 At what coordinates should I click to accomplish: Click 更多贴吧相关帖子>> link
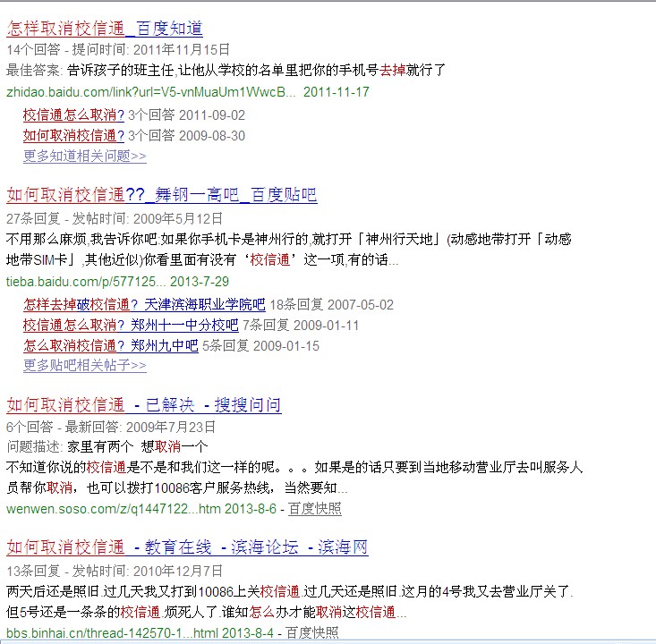[85, 366]
